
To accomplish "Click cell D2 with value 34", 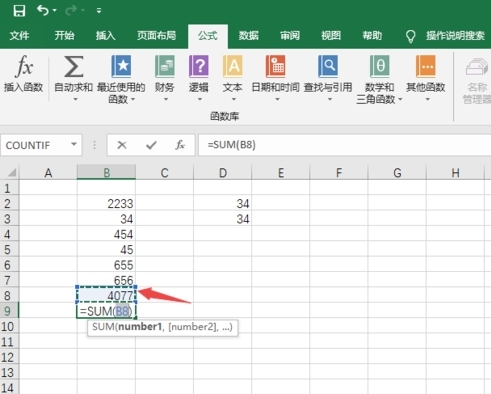I will [223, 203].
